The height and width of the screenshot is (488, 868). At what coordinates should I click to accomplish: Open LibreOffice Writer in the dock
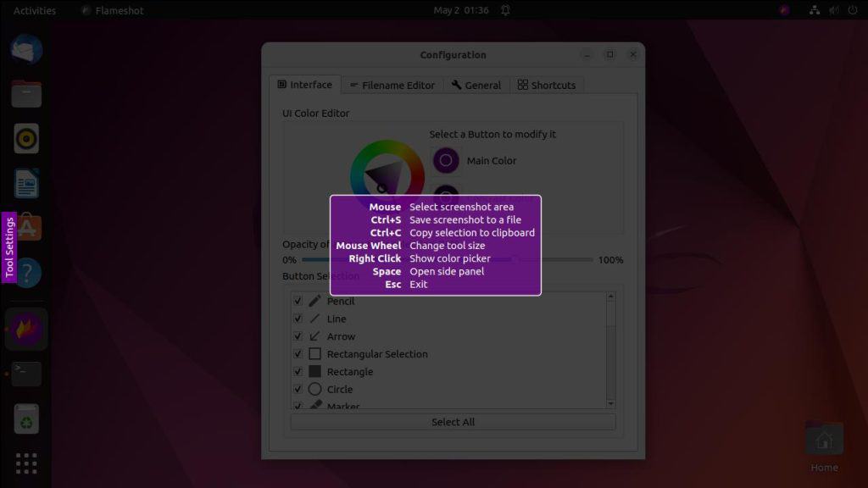[26, 183]
